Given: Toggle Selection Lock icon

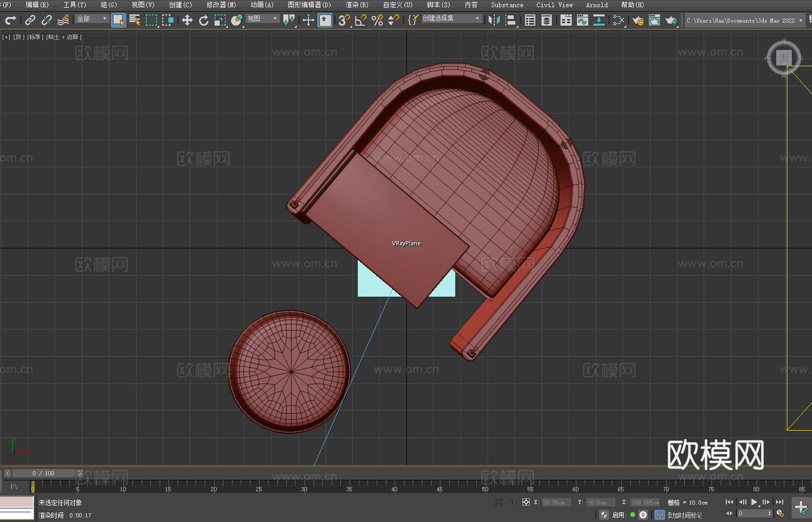Looking at the screenshot, I should coord(512,502).
